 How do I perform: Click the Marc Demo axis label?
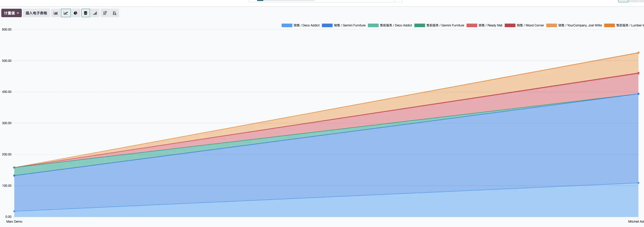[14, 222]
